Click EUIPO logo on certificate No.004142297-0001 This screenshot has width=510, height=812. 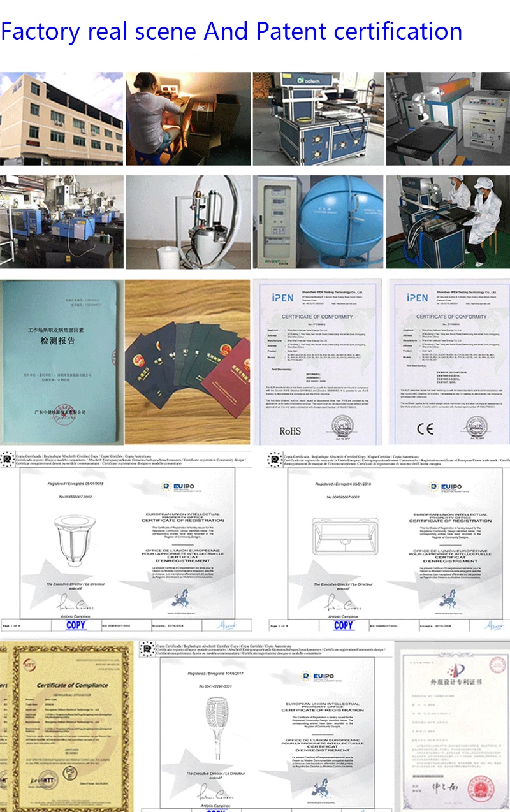[x=321, y=676]
